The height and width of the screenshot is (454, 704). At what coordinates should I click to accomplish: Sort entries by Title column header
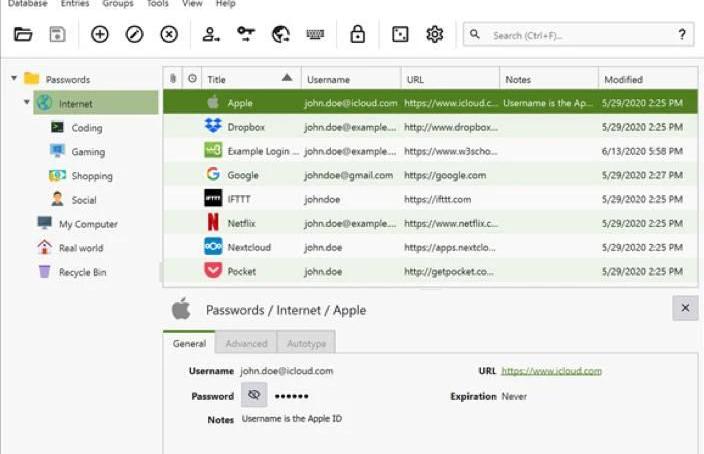coord(251,79)
